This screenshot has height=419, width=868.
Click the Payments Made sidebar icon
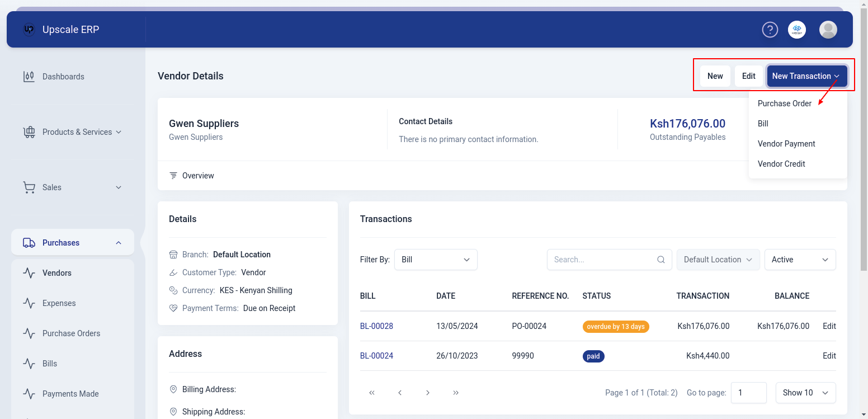point(29,393)
